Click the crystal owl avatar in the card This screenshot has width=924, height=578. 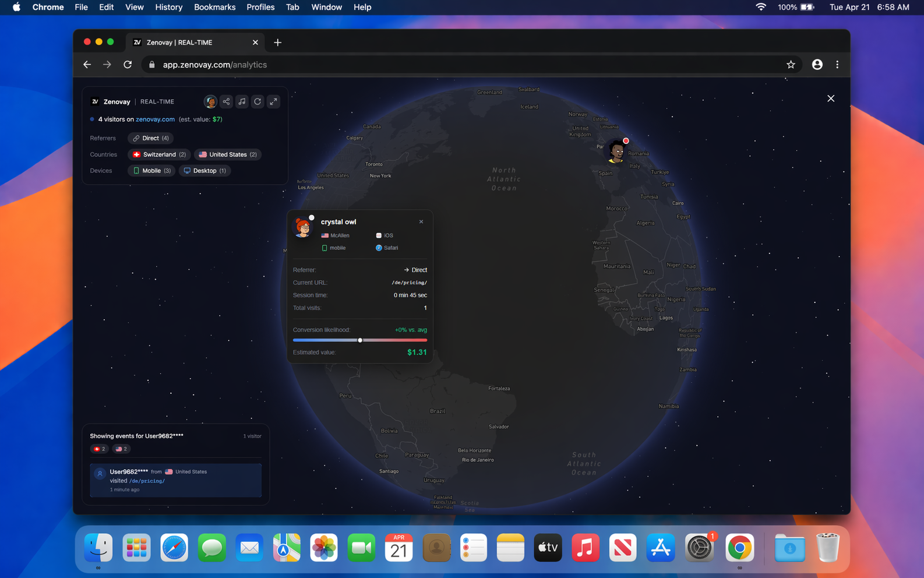tap(302, 227)
